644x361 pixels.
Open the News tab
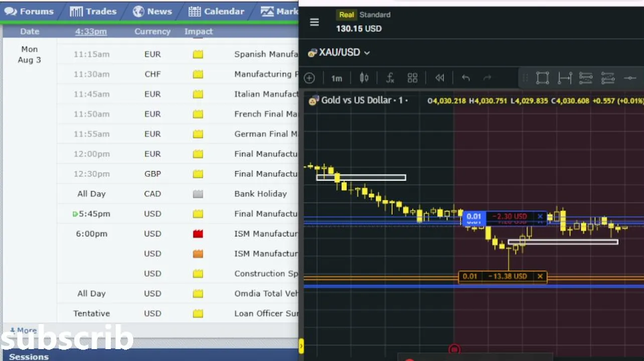click(x=152, y=11)
